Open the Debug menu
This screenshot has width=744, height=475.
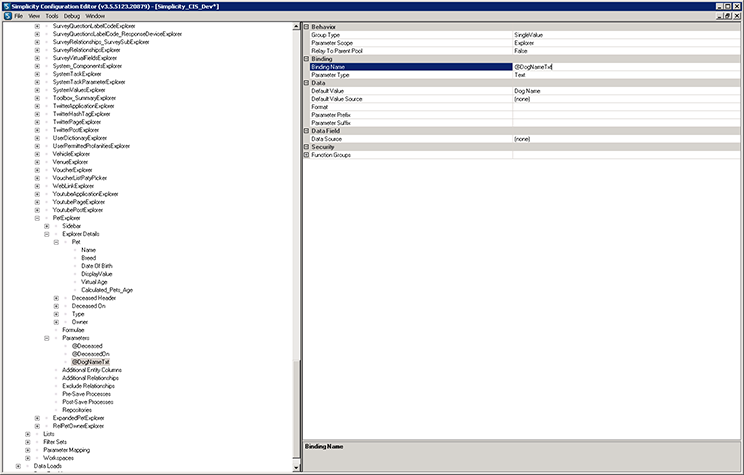[72, 16]
